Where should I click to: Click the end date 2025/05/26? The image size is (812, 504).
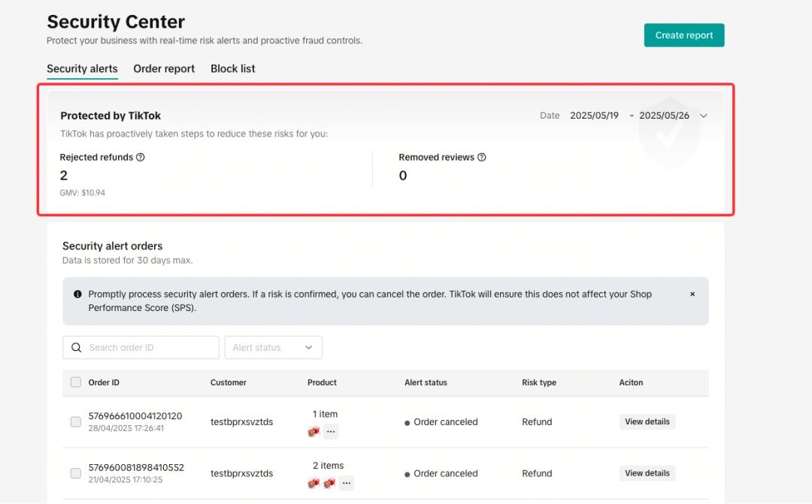coord(665,116)
